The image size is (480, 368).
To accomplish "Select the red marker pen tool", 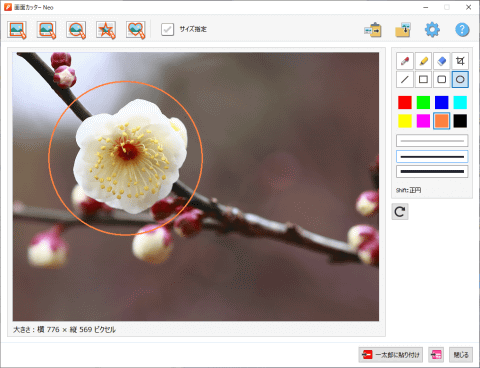I will (405, 61).
